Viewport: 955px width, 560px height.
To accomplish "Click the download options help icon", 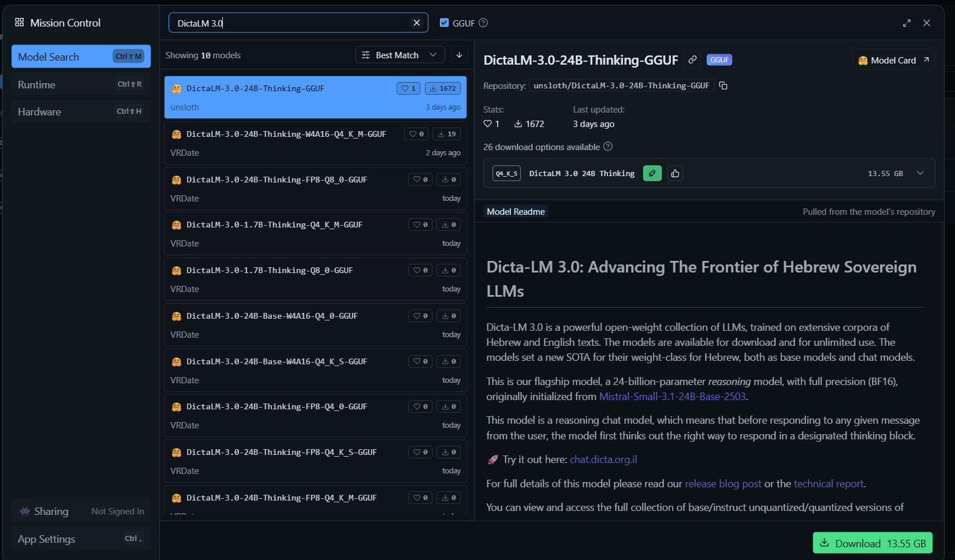I will coord(607,147).
